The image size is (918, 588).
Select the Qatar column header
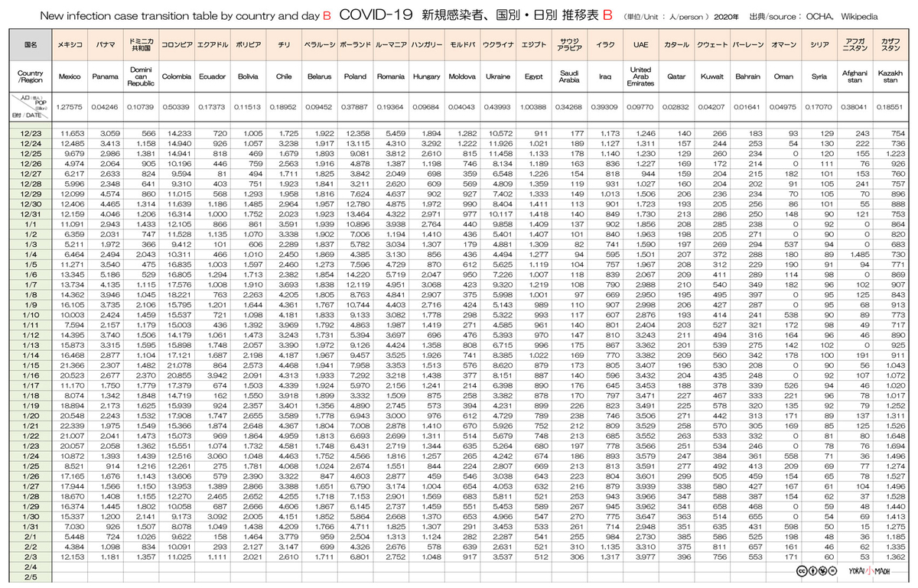coord(676,76)
